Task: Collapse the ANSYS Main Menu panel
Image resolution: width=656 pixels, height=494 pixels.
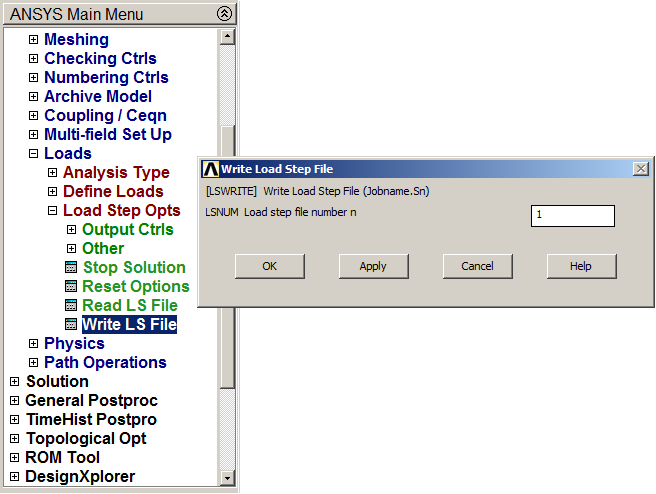Action: click(x=224, y=14)
